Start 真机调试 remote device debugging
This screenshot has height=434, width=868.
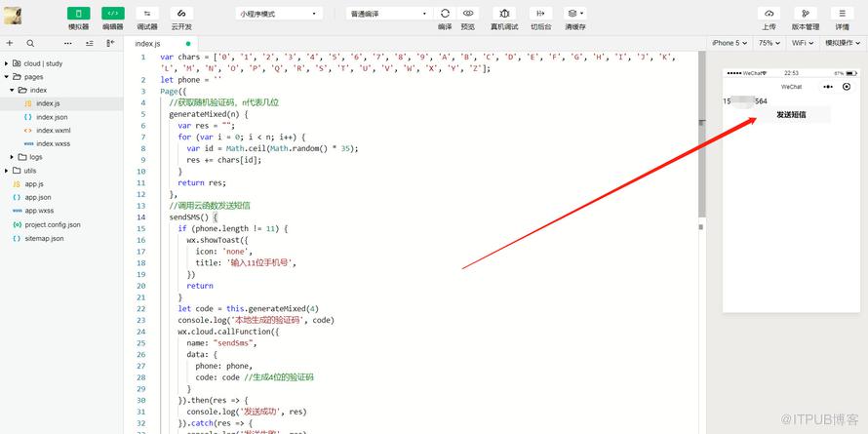(504, 14)
